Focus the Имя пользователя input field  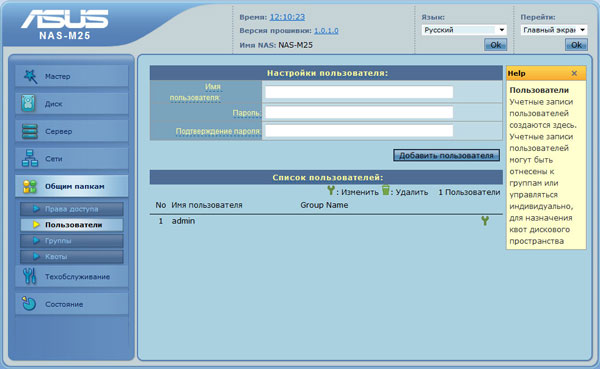pos(359,92)
